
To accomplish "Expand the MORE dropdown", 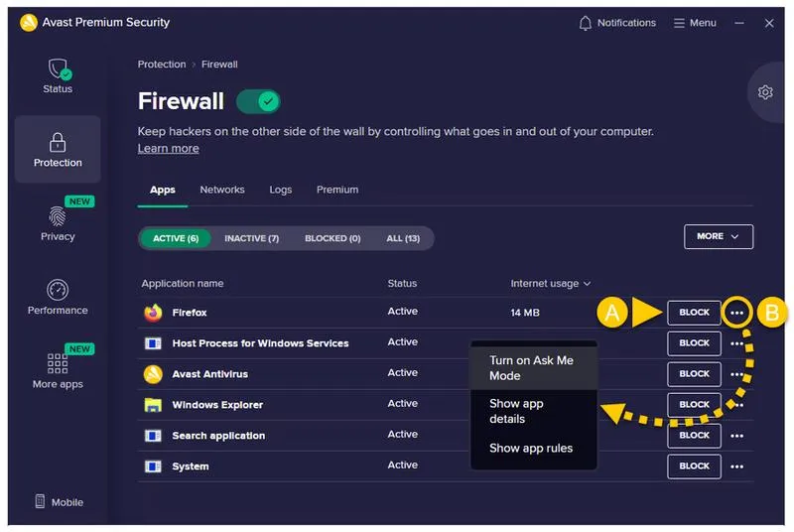I will coord(718,236).
